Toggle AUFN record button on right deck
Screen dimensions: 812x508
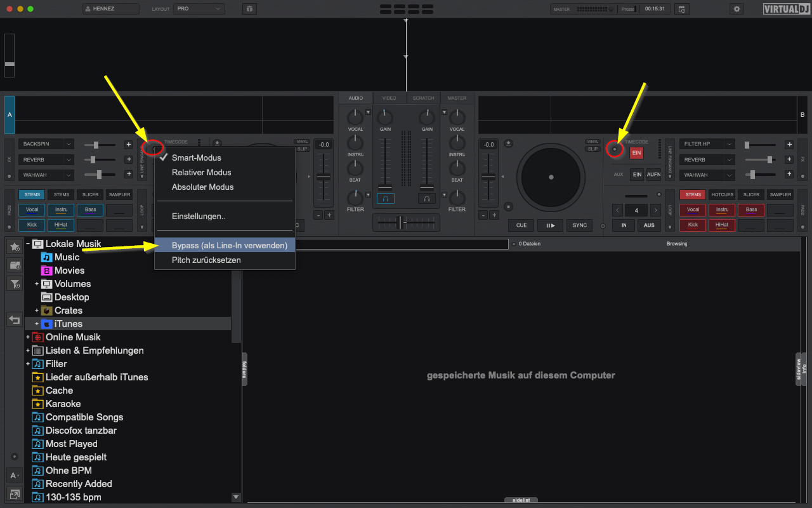653,174
